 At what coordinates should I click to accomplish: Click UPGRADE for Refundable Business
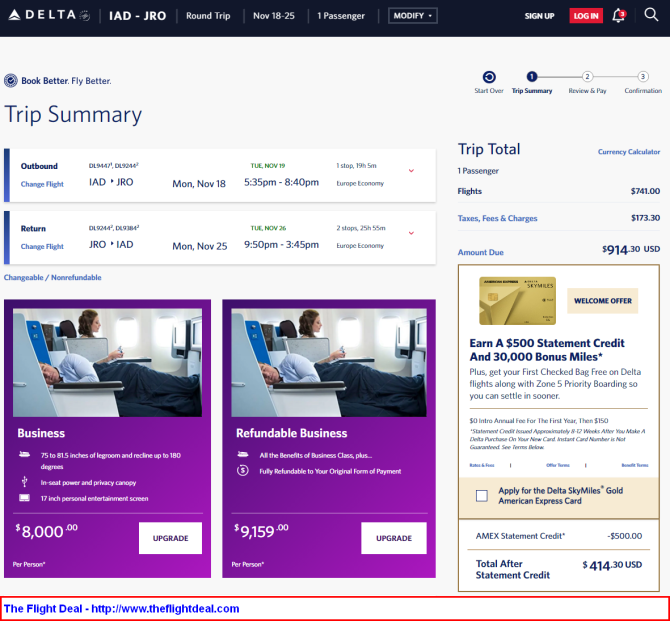394,538
